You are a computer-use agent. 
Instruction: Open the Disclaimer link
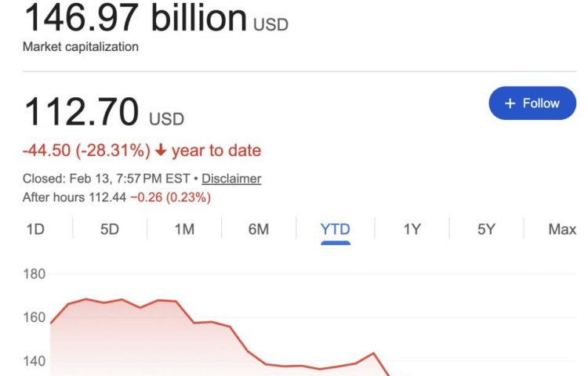(231, 179)
